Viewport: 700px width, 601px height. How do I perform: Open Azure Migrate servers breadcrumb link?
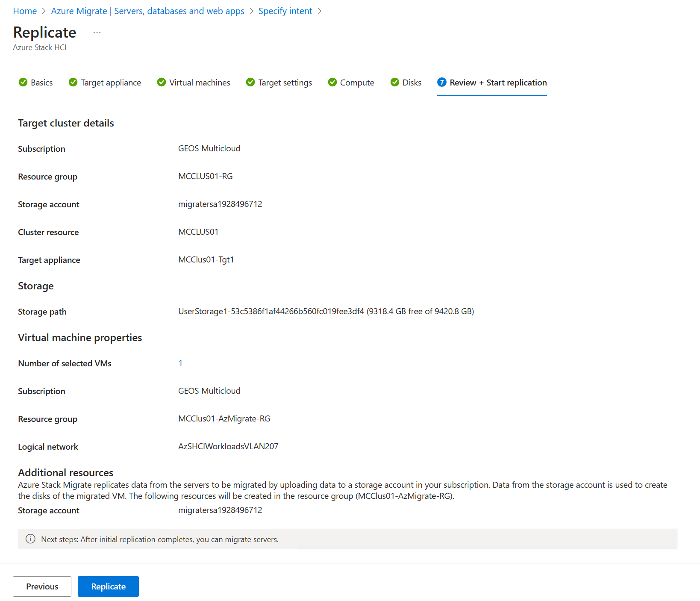coord(147,11)
